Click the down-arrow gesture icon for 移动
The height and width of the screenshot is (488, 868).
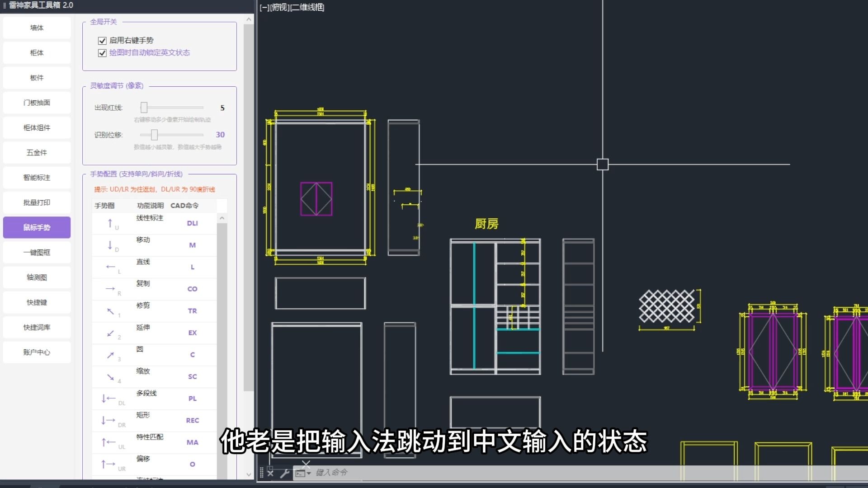pyautogui.click(x=110, y=245)
